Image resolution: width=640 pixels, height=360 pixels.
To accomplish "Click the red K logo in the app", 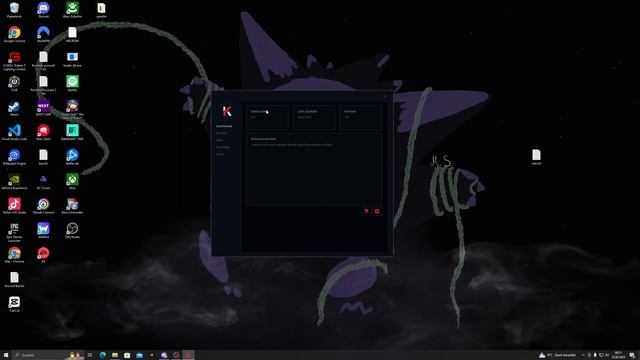I will tap(227, 111).
